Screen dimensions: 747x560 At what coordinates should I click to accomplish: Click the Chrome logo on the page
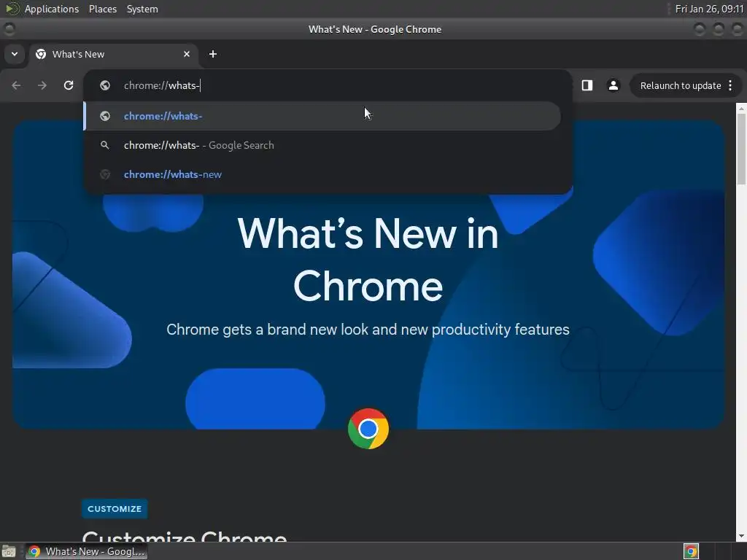[368, 429]
